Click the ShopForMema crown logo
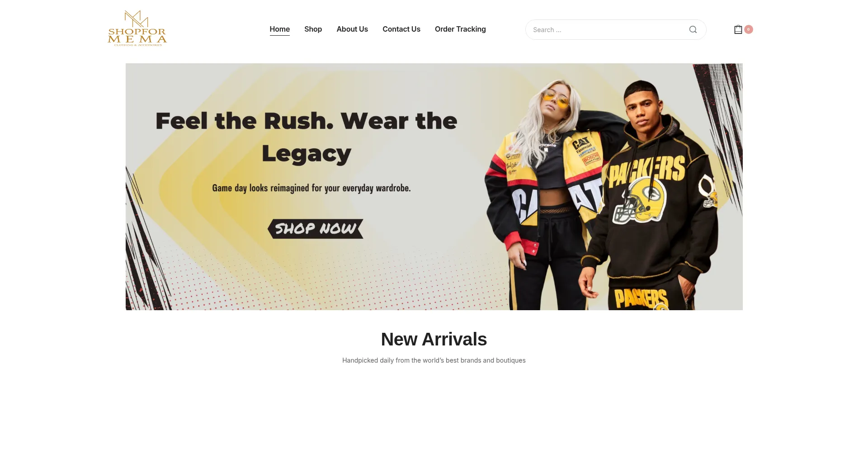Image resolution: width=868 pixels, height=449 pixels. (x=137, y=28)
